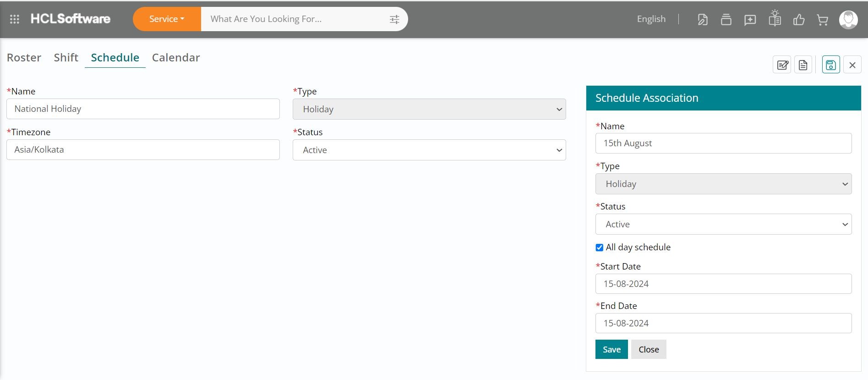Image resolution: width=868 pixels, height=380 pixels.
Task: Click the teal Save button
Action: click(611, 349)
